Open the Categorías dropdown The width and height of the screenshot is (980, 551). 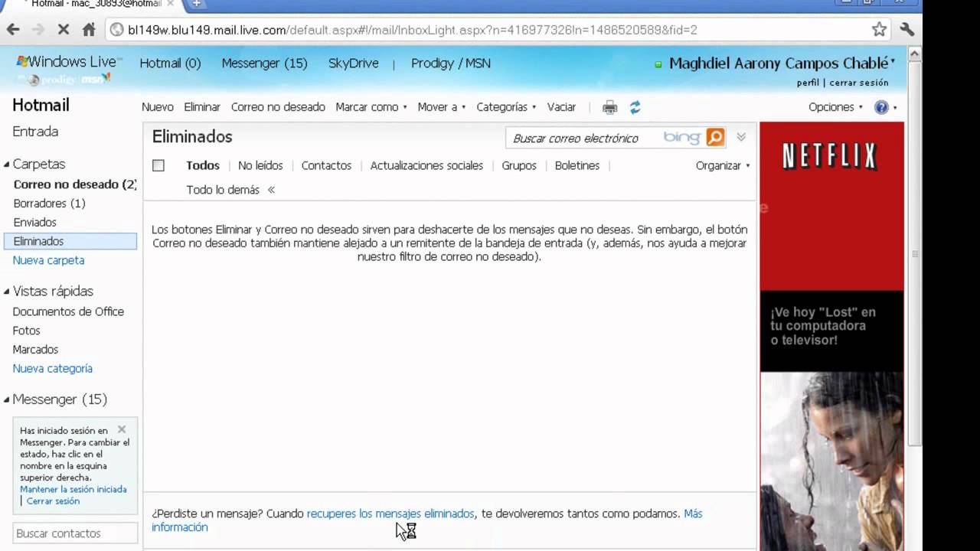tap(506, 107)
